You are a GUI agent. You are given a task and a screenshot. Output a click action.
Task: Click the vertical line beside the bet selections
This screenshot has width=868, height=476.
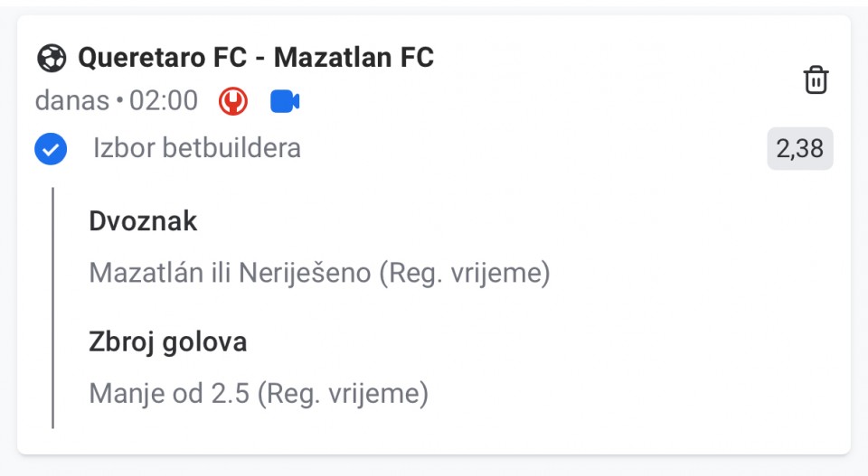(x=53, y=307)
